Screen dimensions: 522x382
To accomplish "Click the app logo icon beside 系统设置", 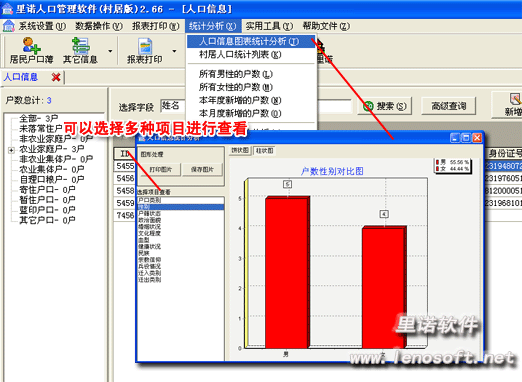I will tap(9, 26).
